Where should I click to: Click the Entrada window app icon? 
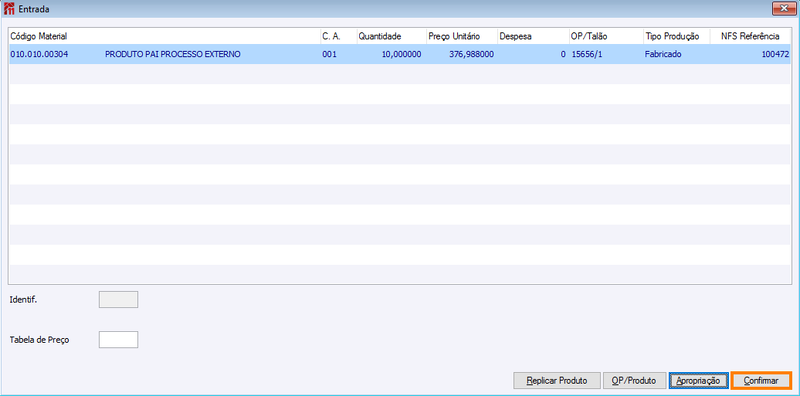click(9, 9)
